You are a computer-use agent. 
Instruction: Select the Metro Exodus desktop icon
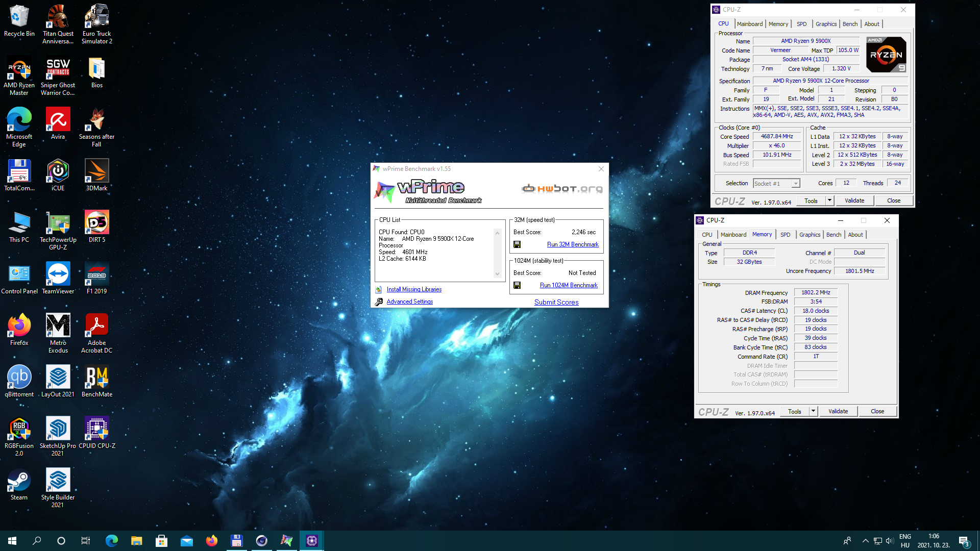click(x=58, y=334)
